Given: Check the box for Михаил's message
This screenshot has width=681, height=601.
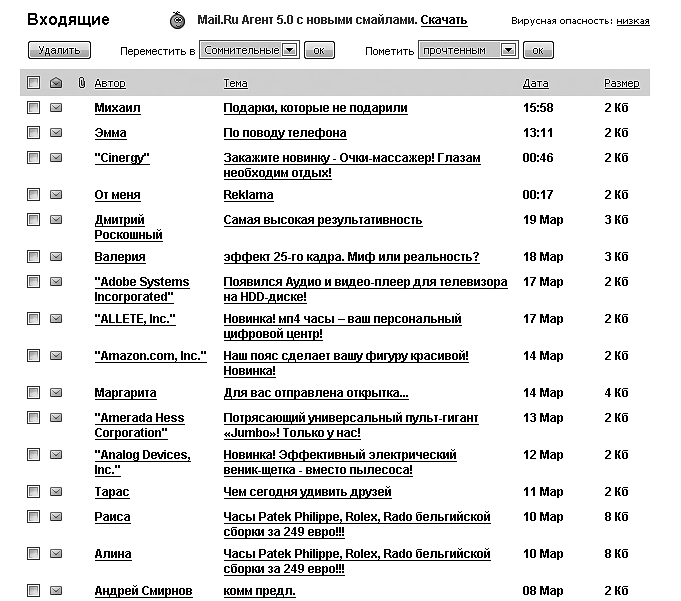Looking at the screenshot, I should coord(33,107).
